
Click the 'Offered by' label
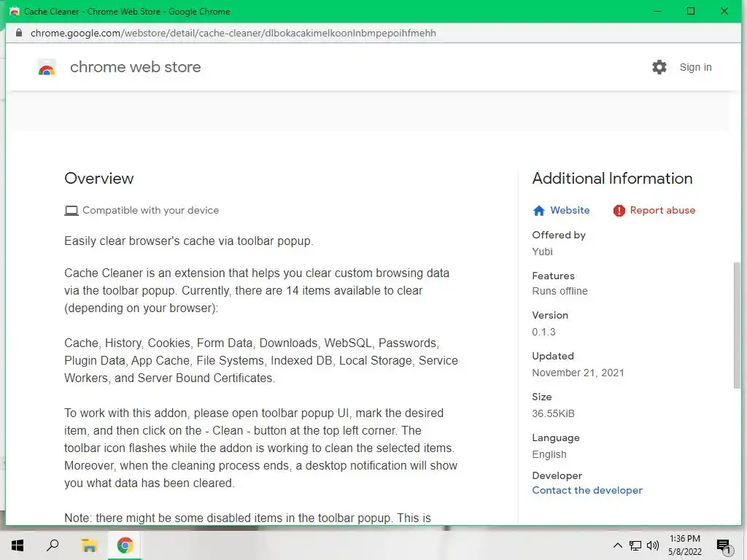coord(559,235)
